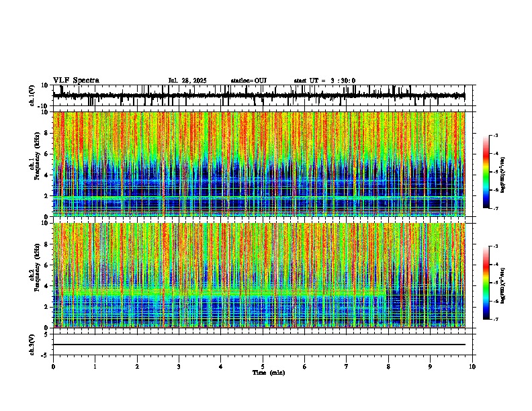Click the '-5' tick on ch.3(V) axis

46,355
